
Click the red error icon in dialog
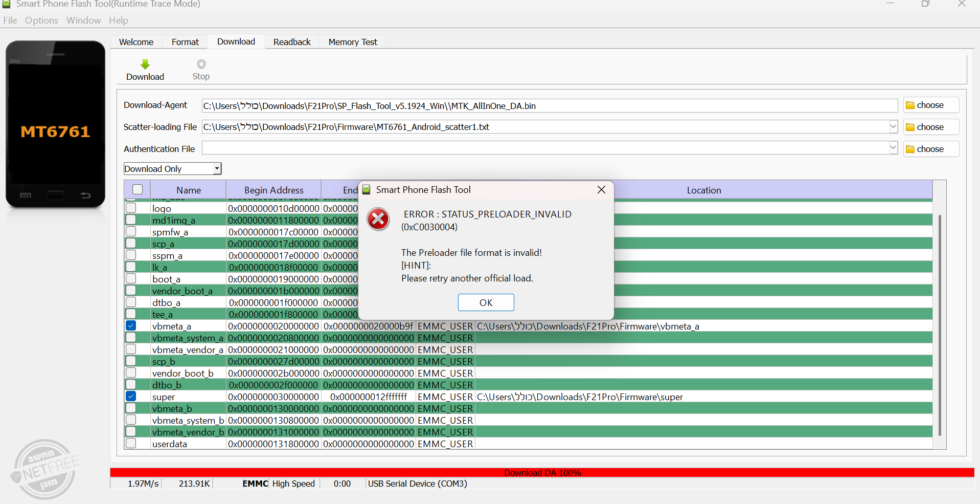(x=378, y=220)
